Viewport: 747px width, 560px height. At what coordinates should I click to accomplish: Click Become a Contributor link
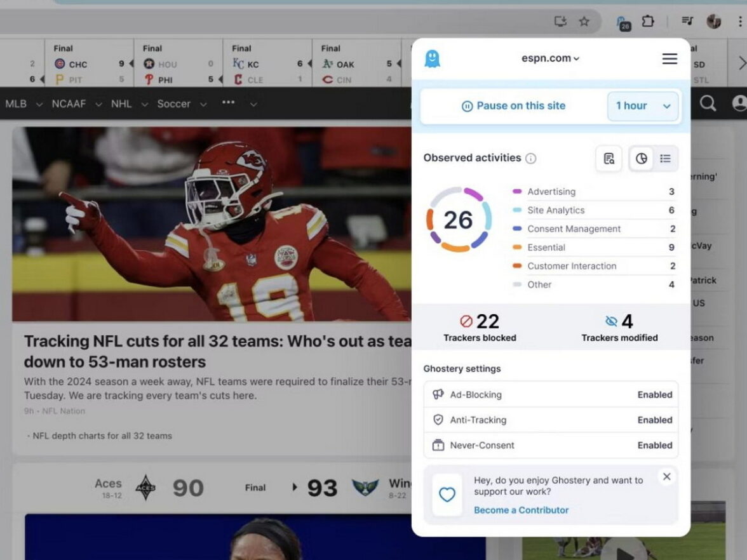tap(521, 510)
